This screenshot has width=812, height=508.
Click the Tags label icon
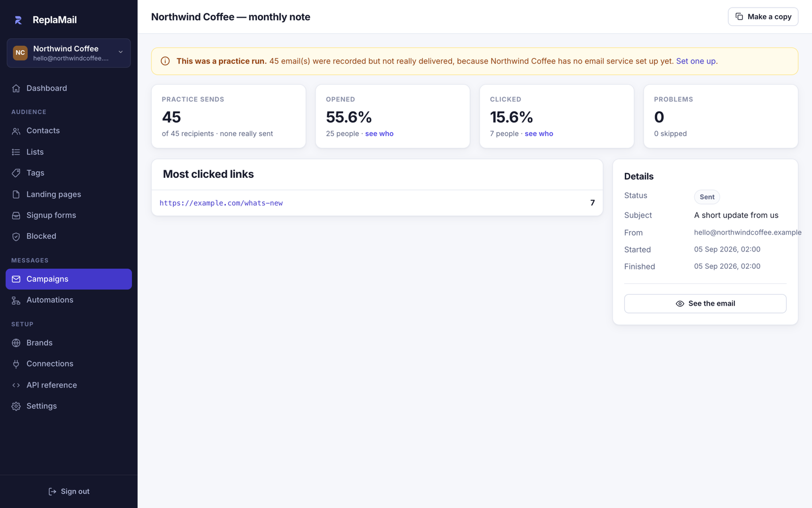(16, 173)
